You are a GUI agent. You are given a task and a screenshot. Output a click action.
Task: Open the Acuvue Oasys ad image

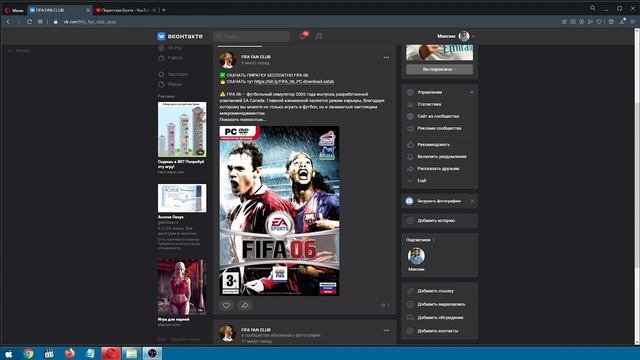pyautogui.click(x=182, y=198)
